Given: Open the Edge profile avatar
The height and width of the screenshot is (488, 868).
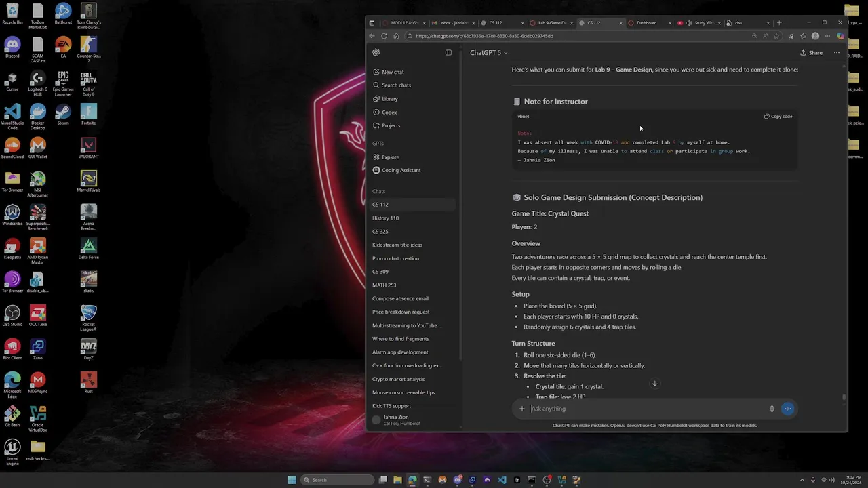Looking at the screenshot, I should click(815, 36).
